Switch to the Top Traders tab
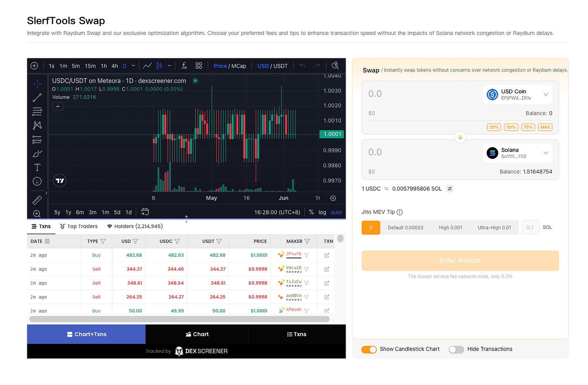The width and height of the screenshot is (588, 385). click(x=79, y=227)
